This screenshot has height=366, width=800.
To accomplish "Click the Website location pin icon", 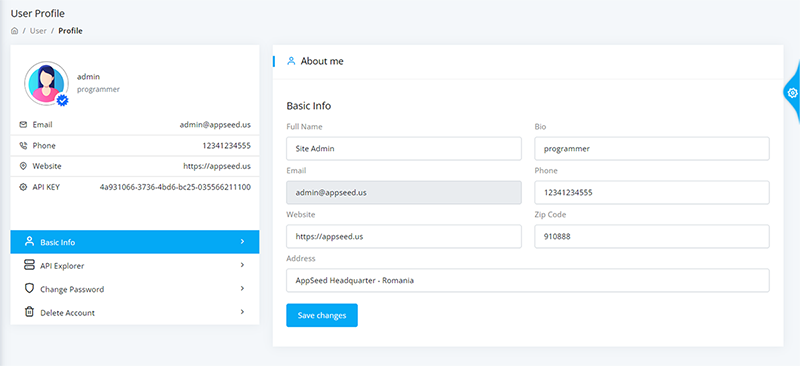I will [x=23, y=166].
